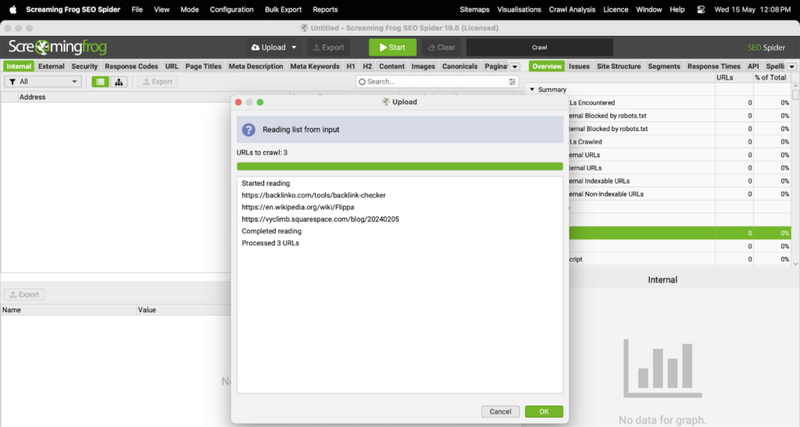Switch to the Issues tab
Screen dimensions: 800x427
pos(579,66)
